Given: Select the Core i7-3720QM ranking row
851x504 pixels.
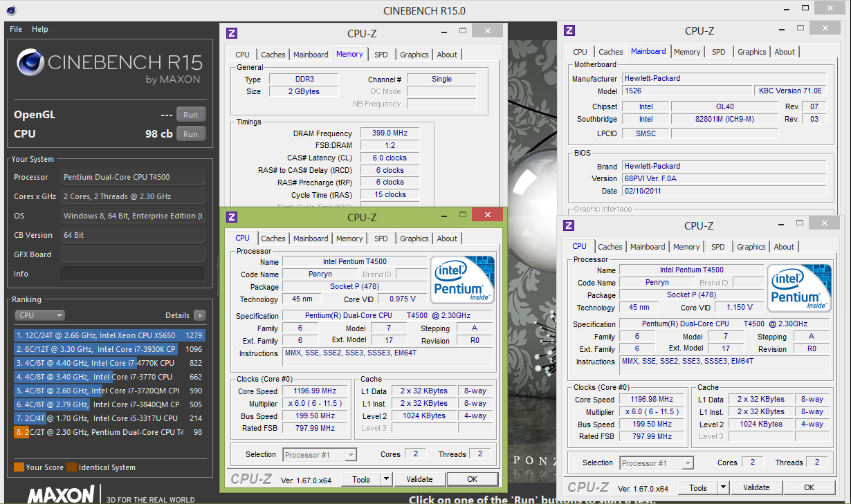Looking at the screenshot, I should (109, 391).
